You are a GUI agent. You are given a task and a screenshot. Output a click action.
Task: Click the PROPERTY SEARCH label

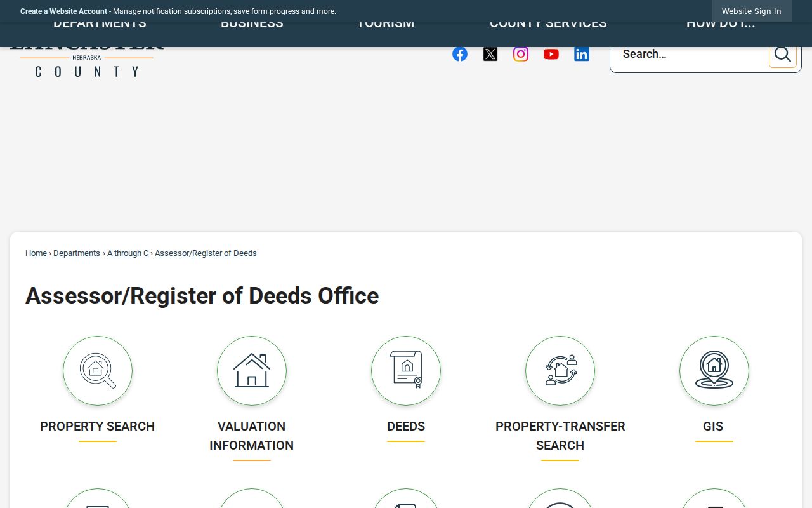click(98, 426)
